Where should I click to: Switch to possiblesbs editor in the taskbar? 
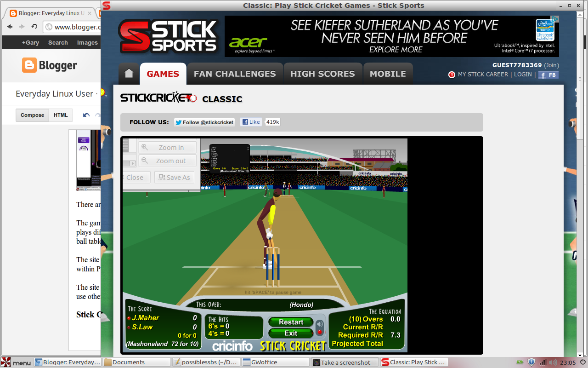point(206,362)
